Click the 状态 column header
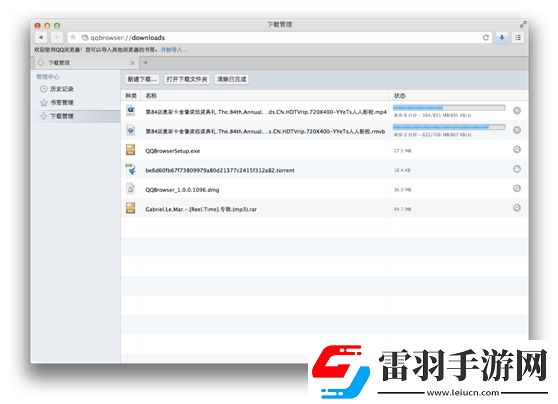 [x=399, y=95]
